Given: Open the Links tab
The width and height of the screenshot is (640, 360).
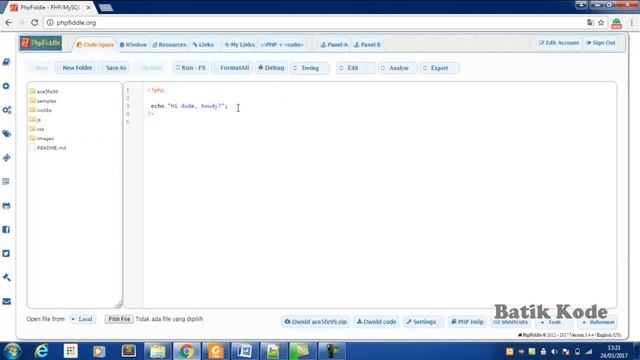Looking at the screenshot, I should coord(203,44).
